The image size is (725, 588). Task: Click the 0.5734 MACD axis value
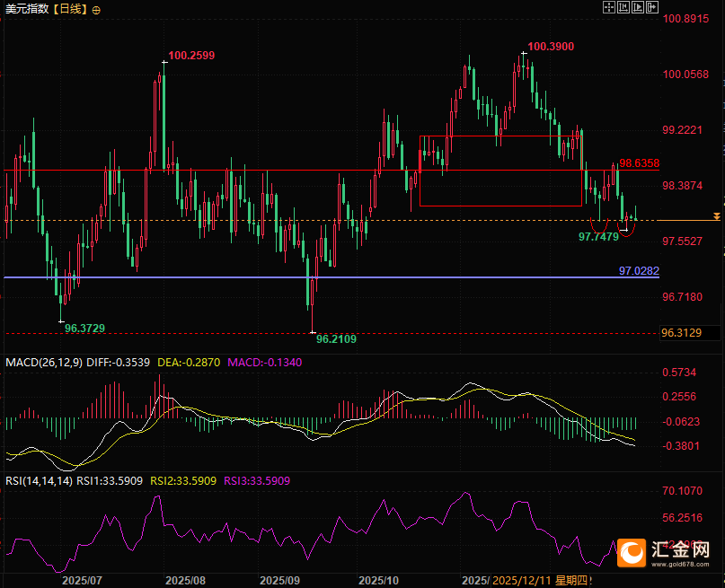tap(679, 373)
